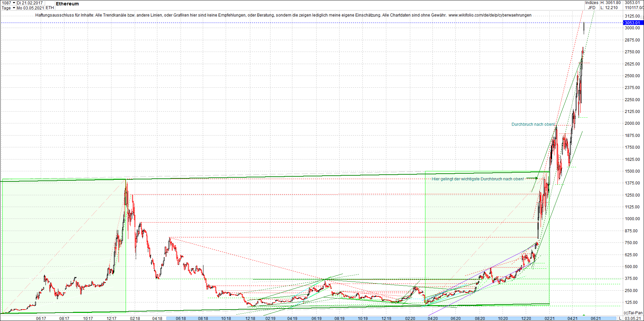644x321 pixels.
Task: Click the www.wikifolio.com URL in disclaimer
Action: pyautogui.click(x=490, y=15)
